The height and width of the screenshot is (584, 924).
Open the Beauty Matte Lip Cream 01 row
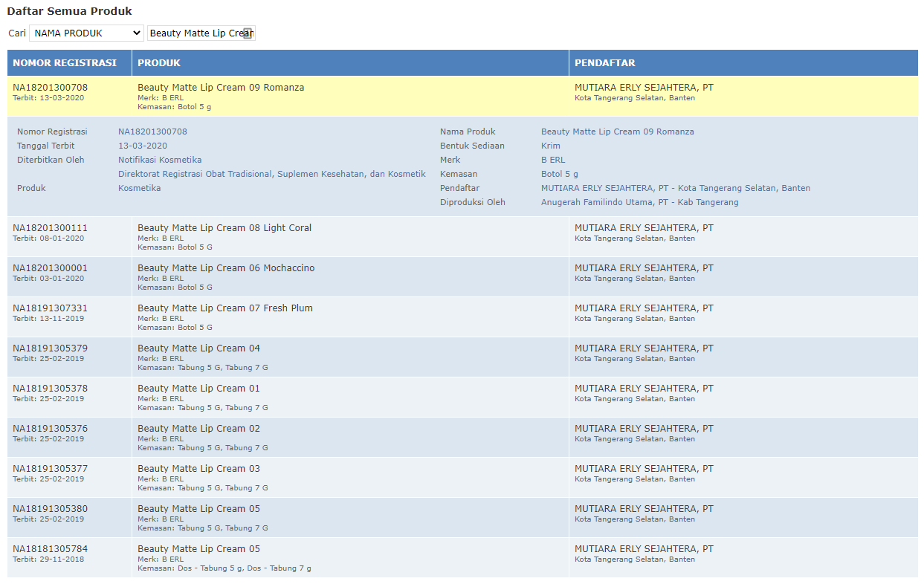click(x=198, y=389)
